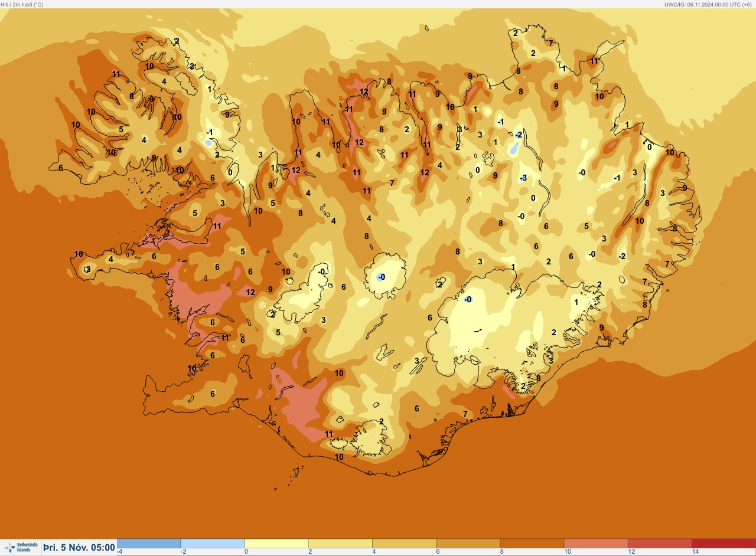Click the '-3' temperature value on the map
The width and height of the screenshot is (756, 556).
pyautogui.click(x=523, y=178)
